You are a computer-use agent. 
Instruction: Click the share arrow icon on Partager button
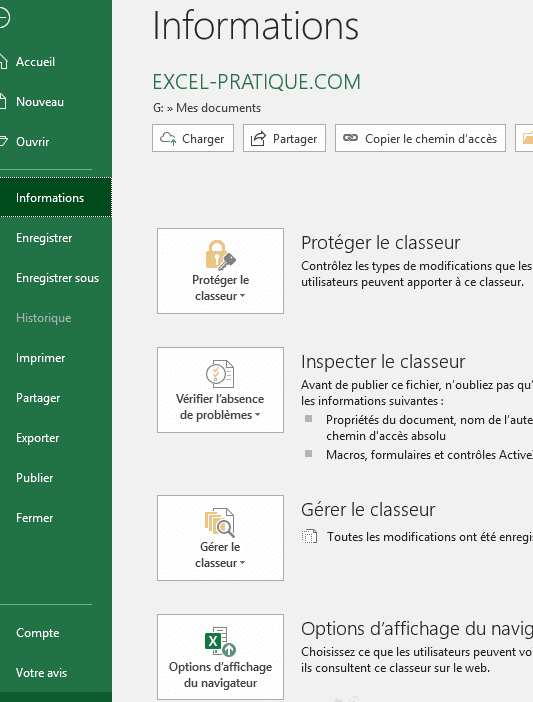pos(258,138)
